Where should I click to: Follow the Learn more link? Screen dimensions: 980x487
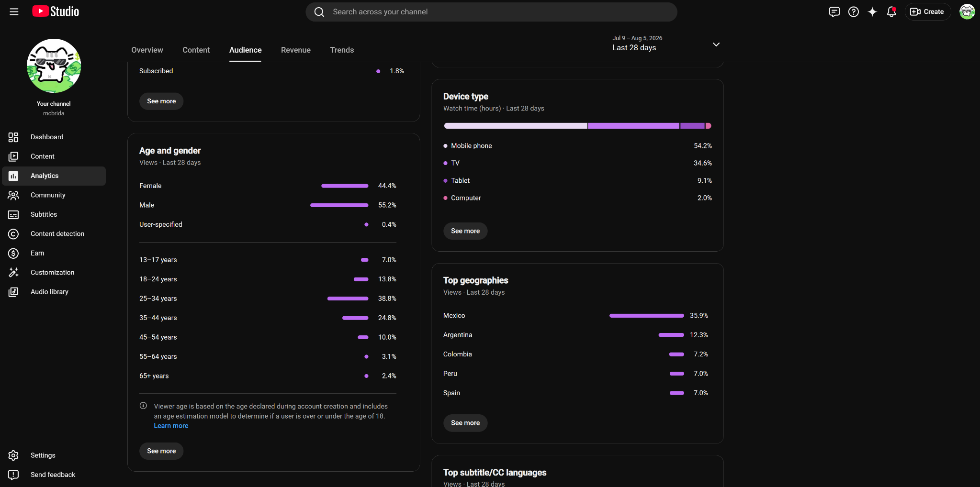click(x=171, y=426)
